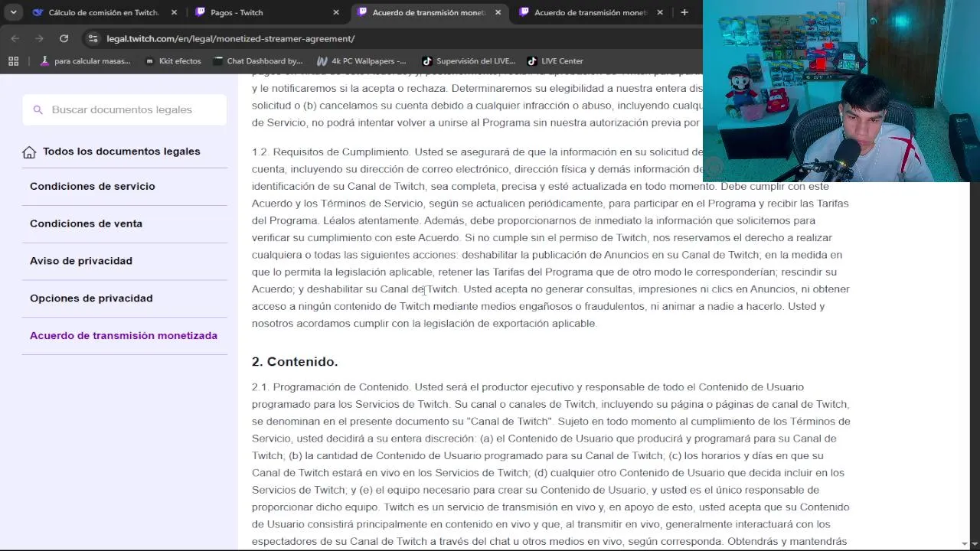Open the 4k PC Wallpapers bookmark

pos(361,61)
